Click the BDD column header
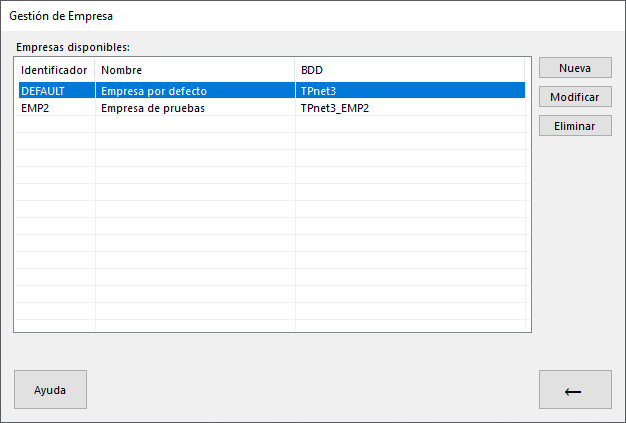Image resolution: width=626 pixels, height=423 pixels. (410, 70)
